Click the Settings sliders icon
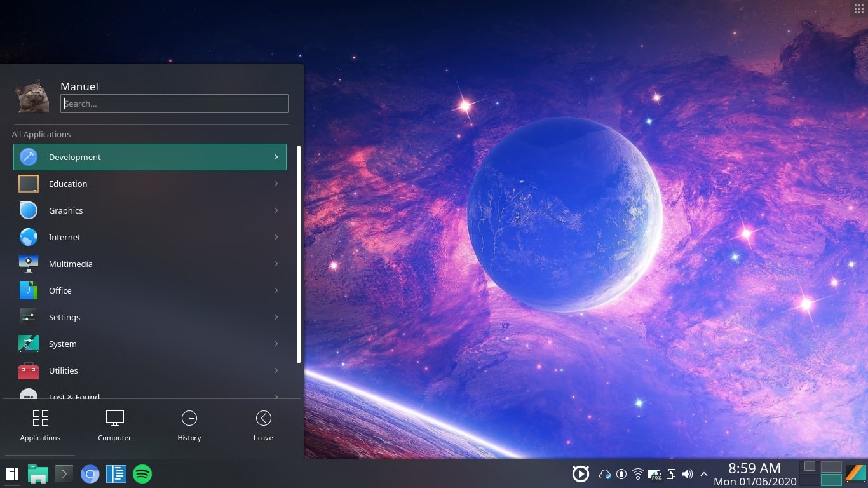 pyautogui.click(x=29, y=317)
